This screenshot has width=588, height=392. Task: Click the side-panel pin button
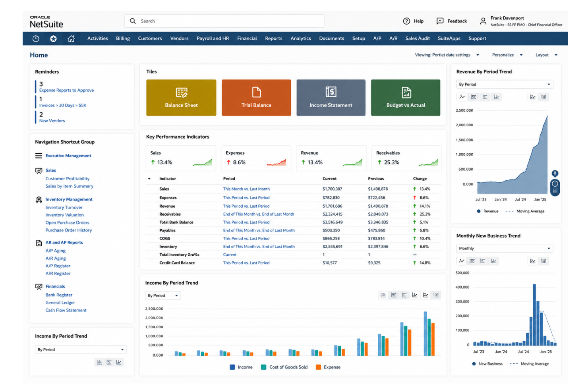point(555,174)
